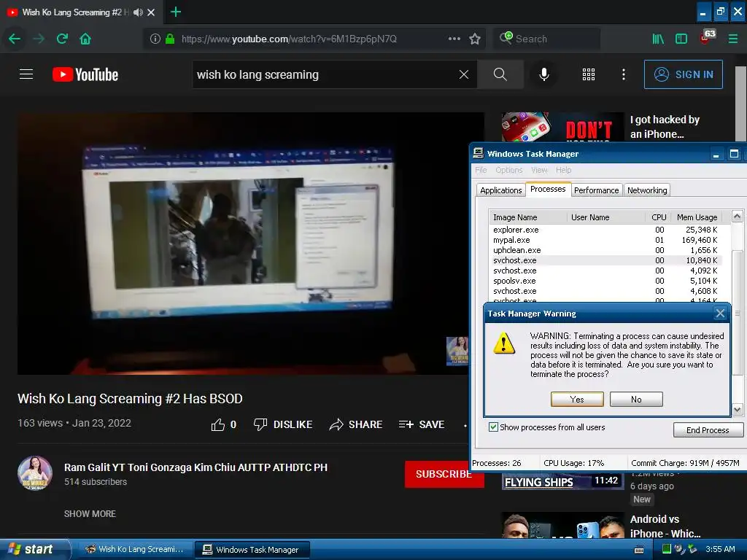Open YouTube guide hamburger menu
The width and height of the screenshot is (747, 560).
pos(26,74)
